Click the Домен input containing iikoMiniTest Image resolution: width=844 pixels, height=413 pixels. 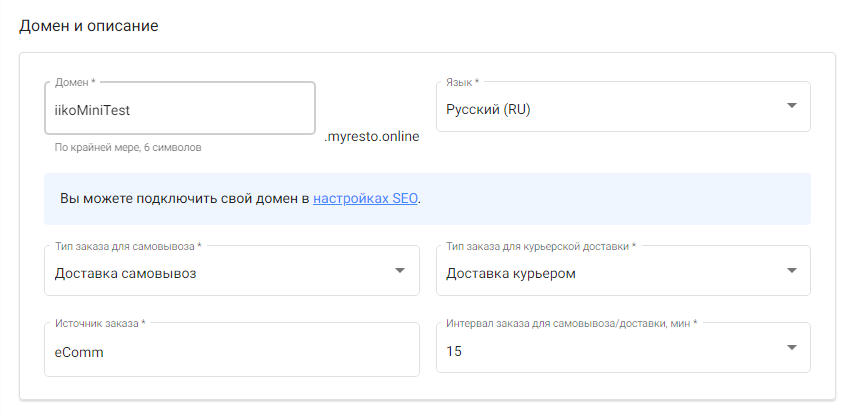coord(179,108)
